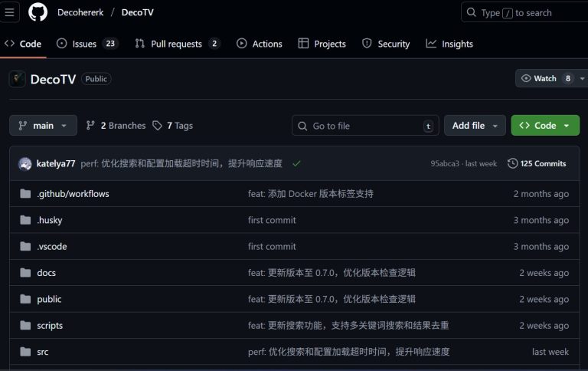The width and height of the screenshot is (588, 371).
Task: View the 7 Tags list
Action: [172, 126]
